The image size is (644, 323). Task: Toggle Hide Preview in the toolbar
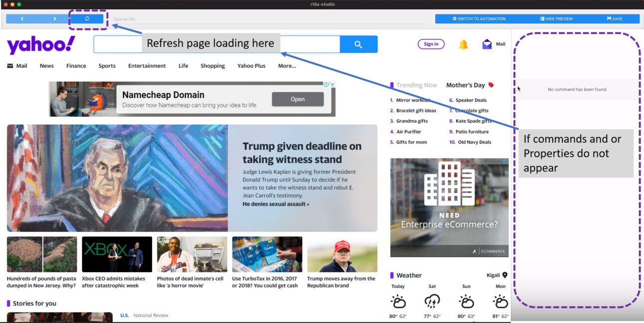click(x=556, y=18)
